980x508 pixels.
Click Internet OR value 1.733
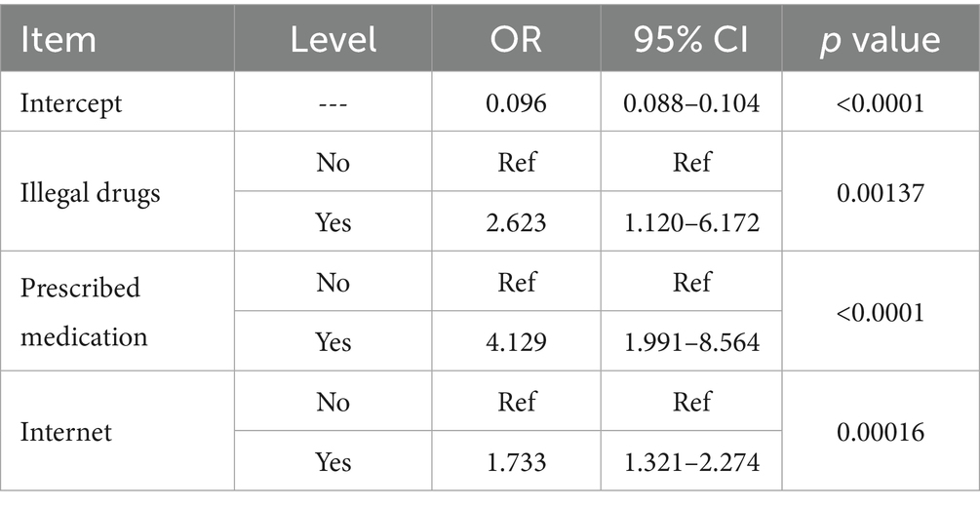click(516, 462)
